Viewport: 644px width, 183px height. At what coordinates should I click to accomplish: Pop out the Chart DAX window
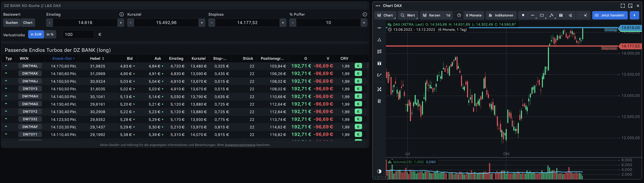630,6
